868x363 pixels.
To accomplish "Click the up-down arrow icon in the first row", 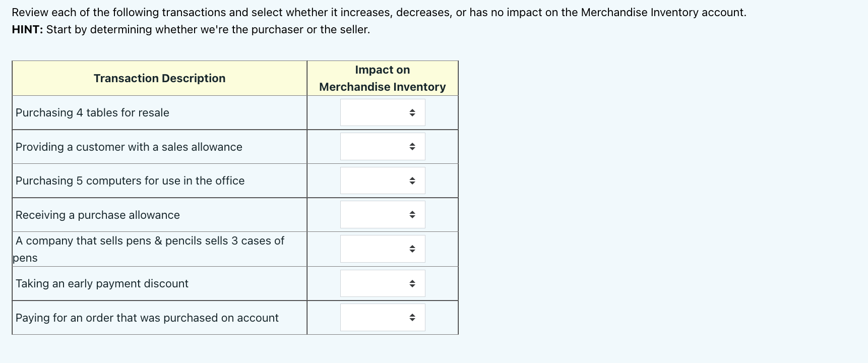I will (x=413, y=112).
